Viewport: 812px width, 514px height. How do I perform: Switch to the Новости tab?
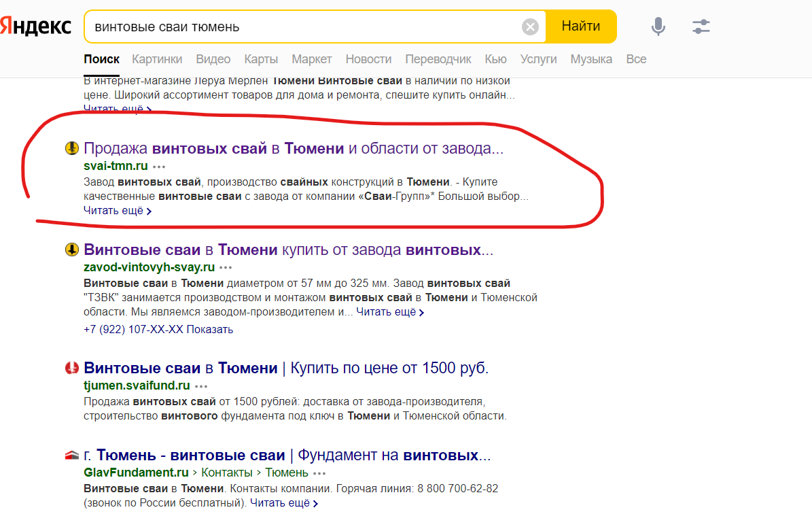pos(368,59)
